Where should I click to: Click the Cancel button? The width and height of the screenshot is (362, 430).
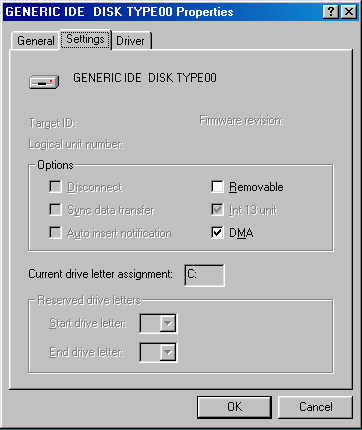315,407
